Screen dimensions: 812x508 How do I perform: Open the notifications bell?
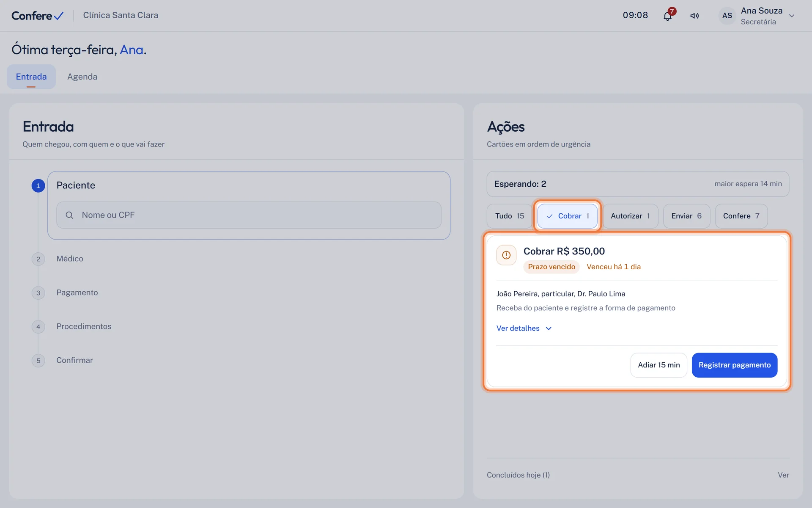[667, 16]
